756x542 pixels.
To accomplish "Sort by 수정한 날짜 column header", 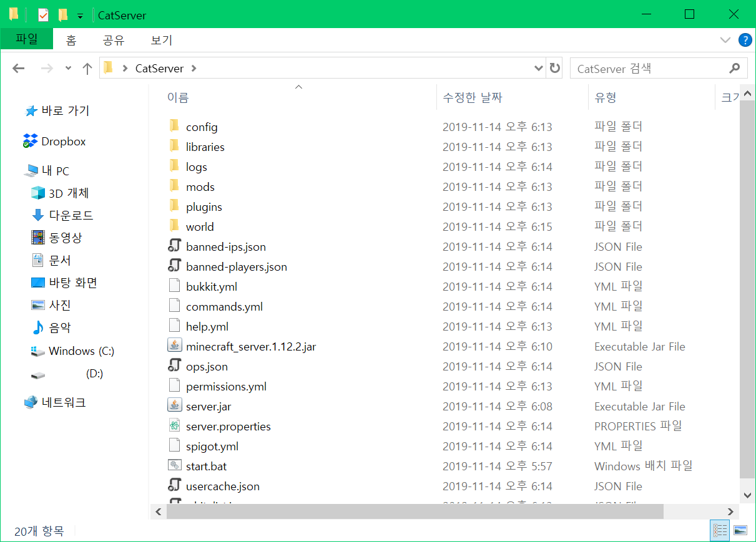I will [472, 97].
